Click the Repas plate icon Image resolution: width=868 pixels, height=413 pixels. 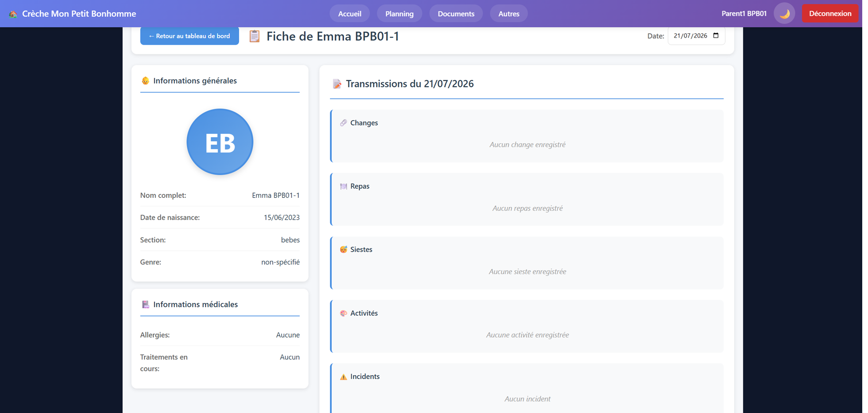tap(343, 186)
